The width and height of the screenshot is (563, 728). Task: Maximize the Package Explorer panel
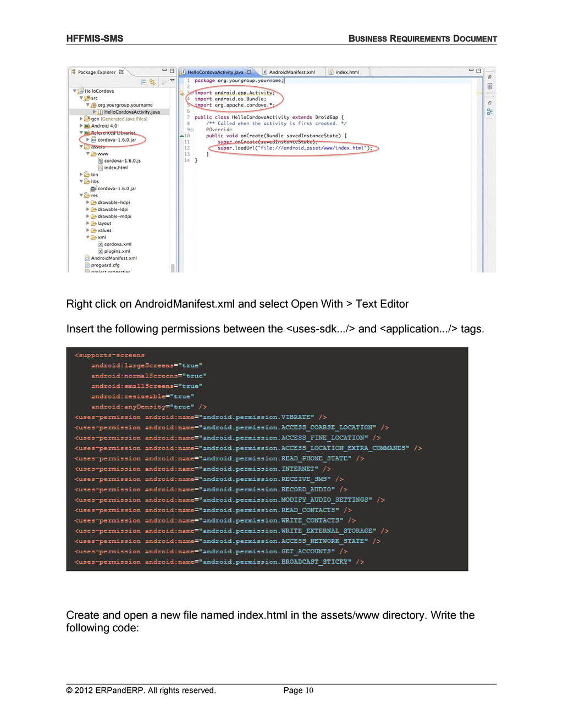click(x=172, y=71)
